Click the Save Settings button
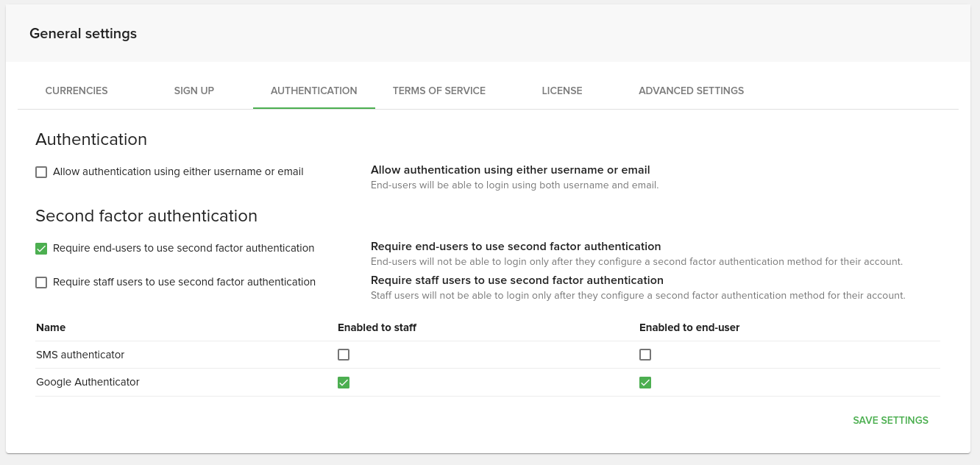Screen dimensions: 980x465 890,421
